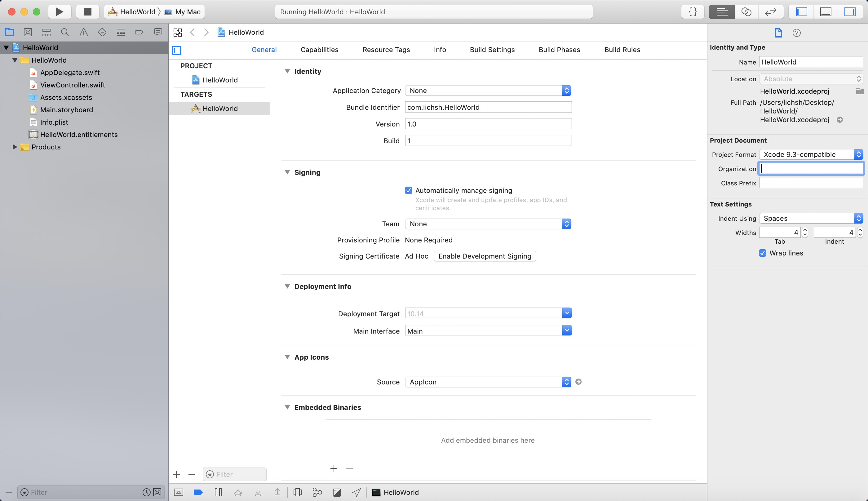Choose the project folder location icon
Image resolution: width=868 pixels, height=501 pixels.
coord(860,91)
